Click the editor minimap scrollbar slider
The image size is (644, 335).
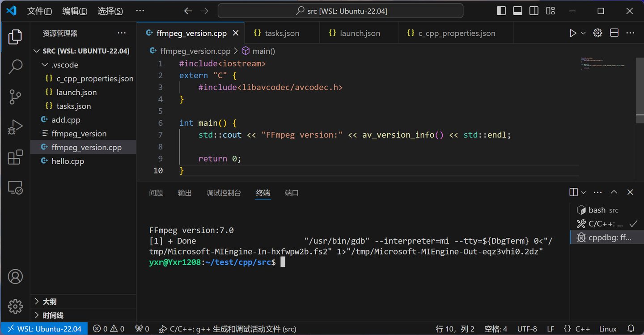click(640, 89)
